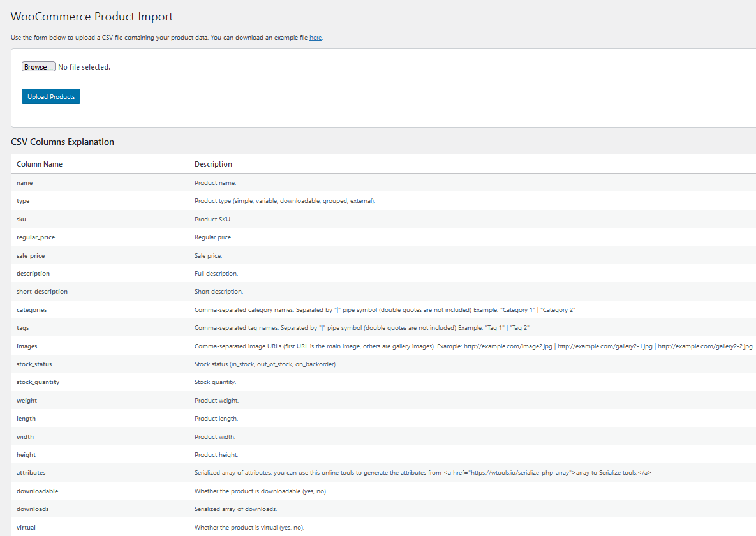Image resolution: width=756 pixels, height=536 pixels.
Task: Select the 'images' column cell
Action: click(x=27, y=346)
